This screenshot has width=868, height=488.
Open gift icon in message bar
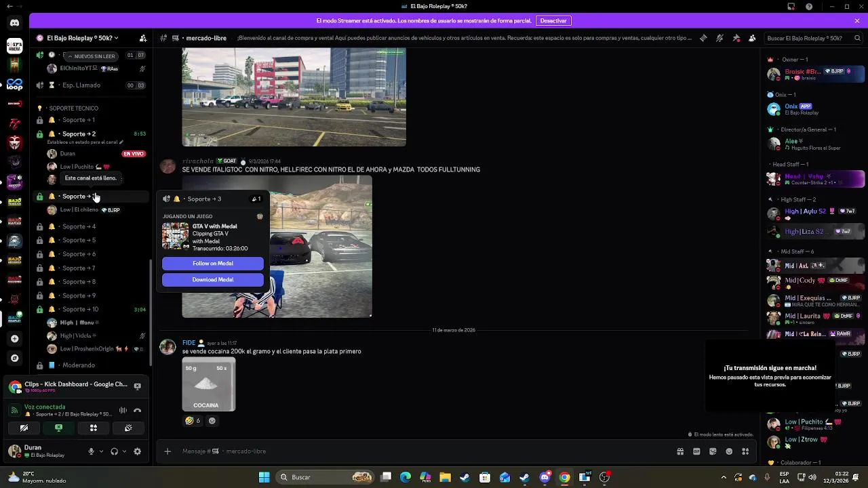tap(680, 451)
